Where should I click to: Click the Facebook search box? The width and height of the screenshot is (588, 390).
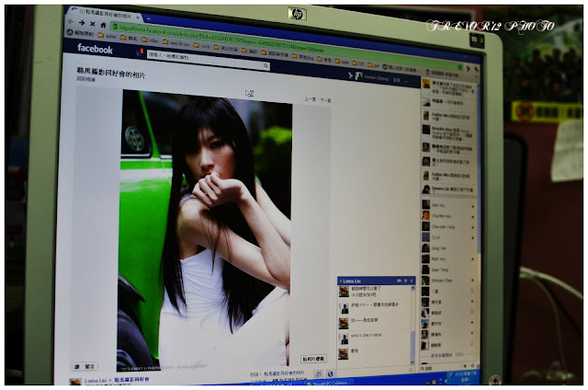(205, 60)
